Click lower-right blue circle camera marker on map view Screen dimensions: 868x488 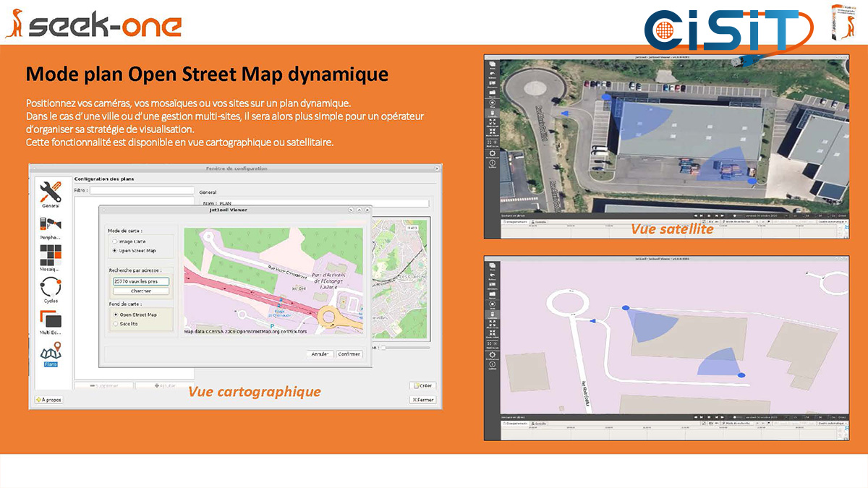[741, 376]
